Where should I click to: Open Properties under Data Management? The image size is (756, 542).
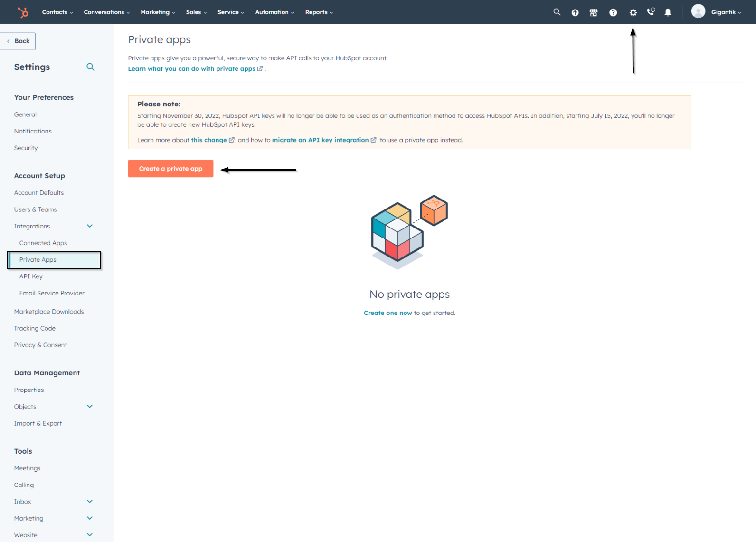click(x=29, y=390)
